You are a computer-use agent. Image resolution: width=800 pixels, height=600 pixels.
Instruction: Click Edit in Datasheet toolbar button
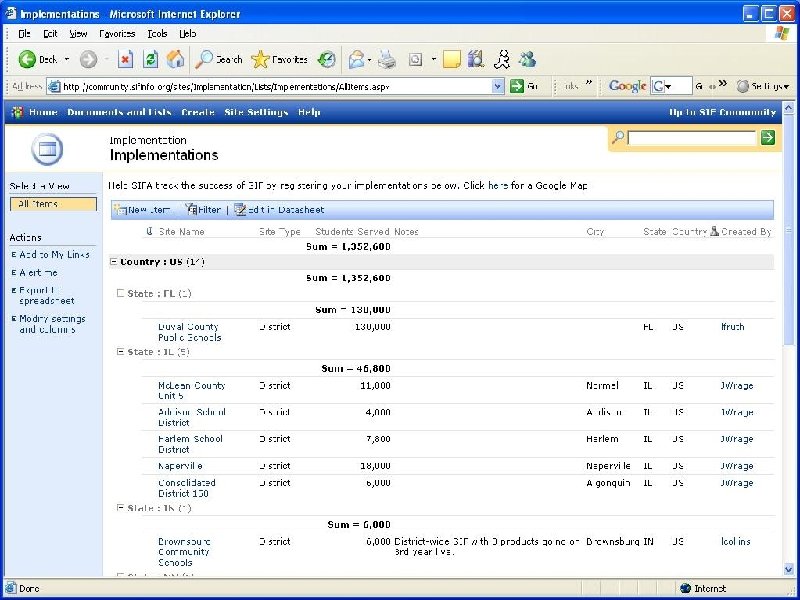coord(279,210)
